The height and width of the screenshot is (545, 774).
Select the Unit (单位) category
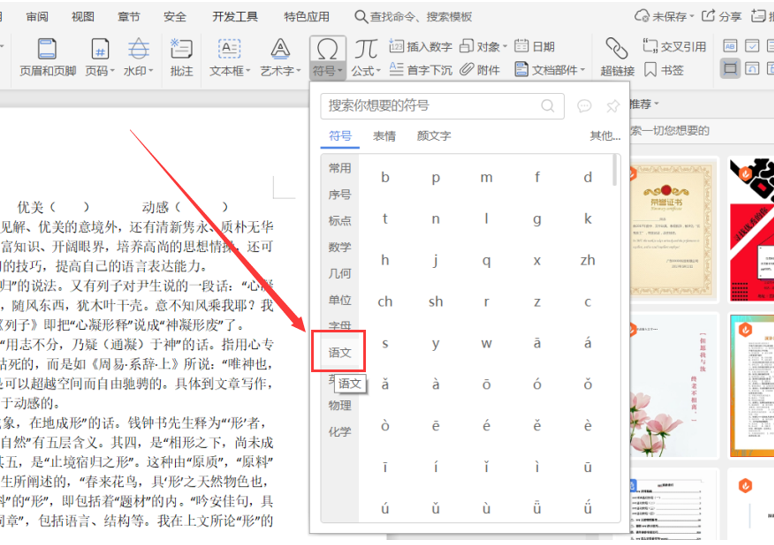coord(340,300)
